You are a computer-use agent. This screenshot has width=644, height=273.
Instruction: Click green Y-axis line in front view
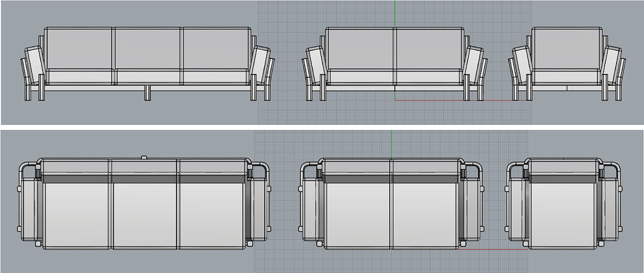394,13
